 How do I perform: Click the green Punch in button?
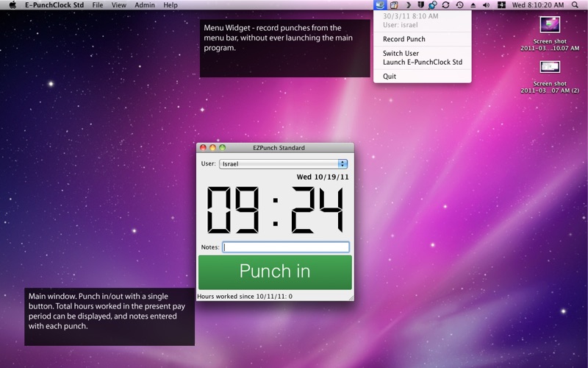coord(275,272)
